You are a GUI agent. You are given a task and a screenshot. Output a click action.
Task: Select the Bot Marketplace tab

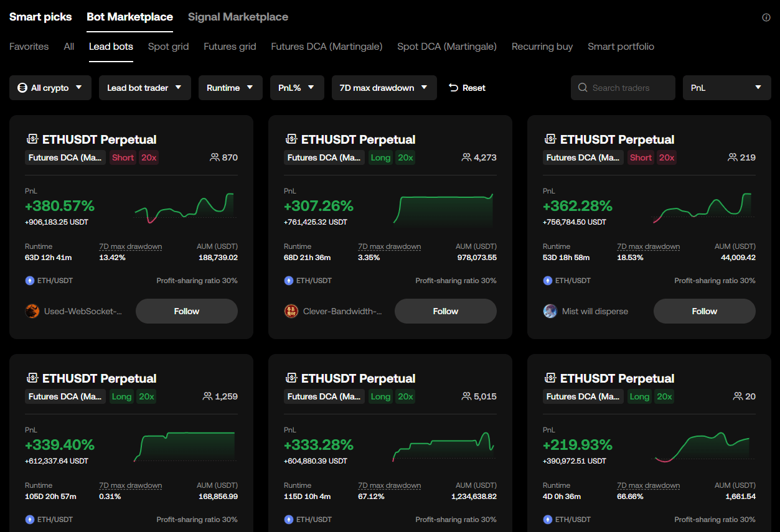129,17
